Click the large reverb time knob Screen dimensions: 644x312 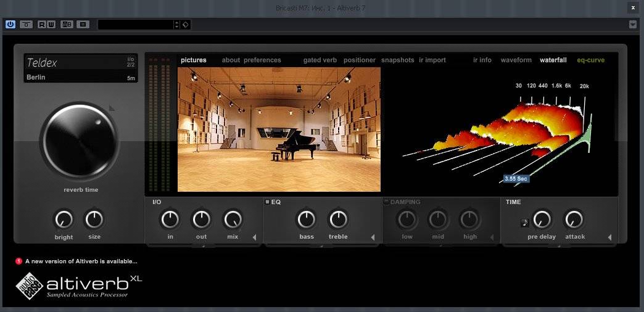pyautogui.click(x=79, y=141)
